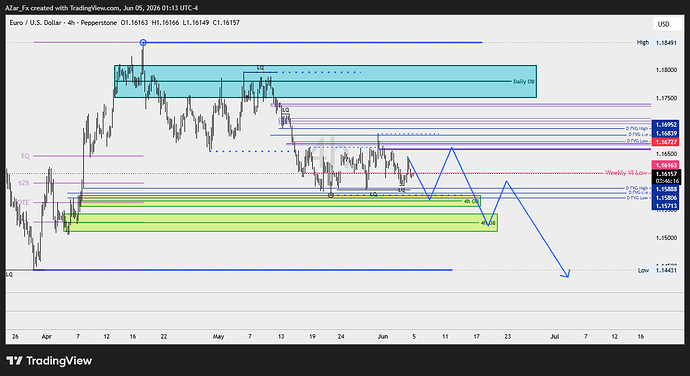
Task: Select the Low 1.14431 price label
Action: point(657,270)
